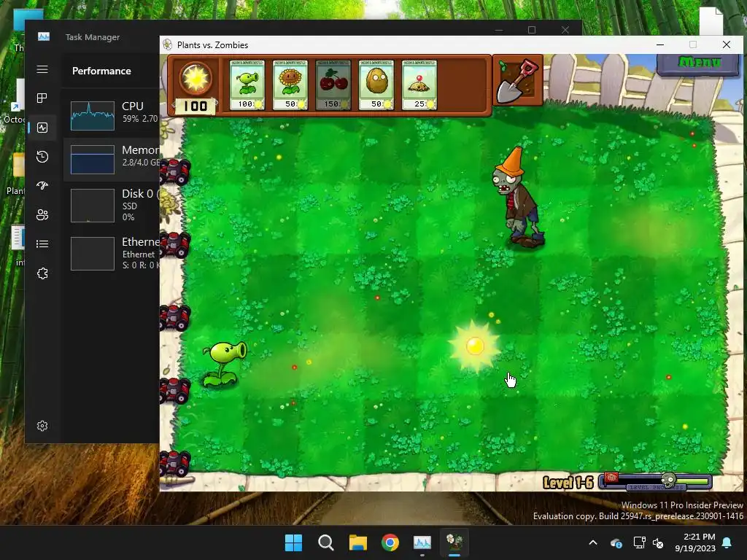This screenshot has height=560, width=747.
Task: Select the Sunflower seed packet
Action: click(290, 85)
